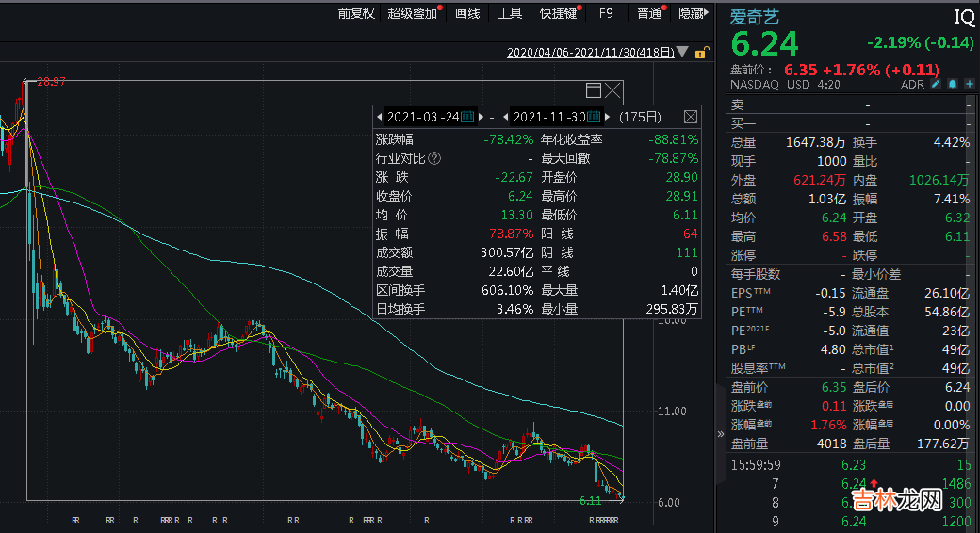Click the pencil edit icon beside ADR
980x533 pixels.
coord(936,84)
